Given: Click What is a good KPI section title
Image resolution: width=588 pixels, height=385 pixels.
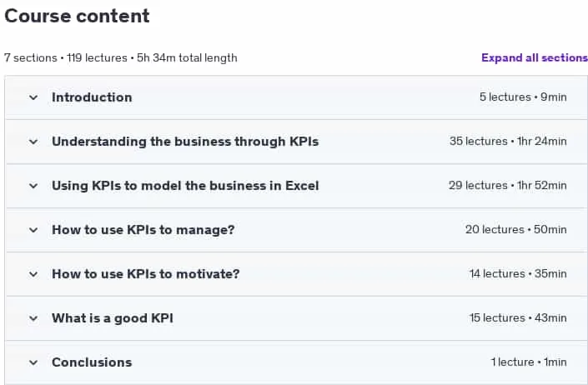Looking at the screenshot, I should [x=113, y=318].
